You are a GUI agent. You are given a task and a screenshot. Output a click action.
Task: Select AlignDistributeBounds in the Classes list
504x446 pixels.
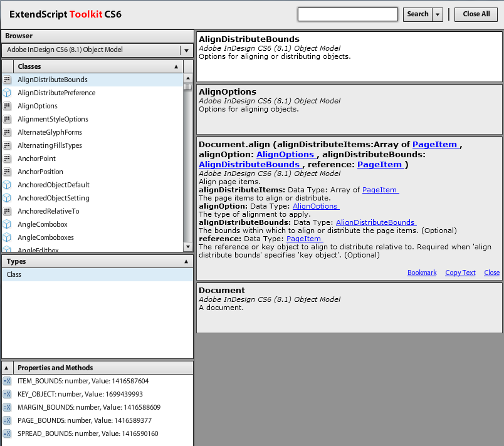click(93, 80)
